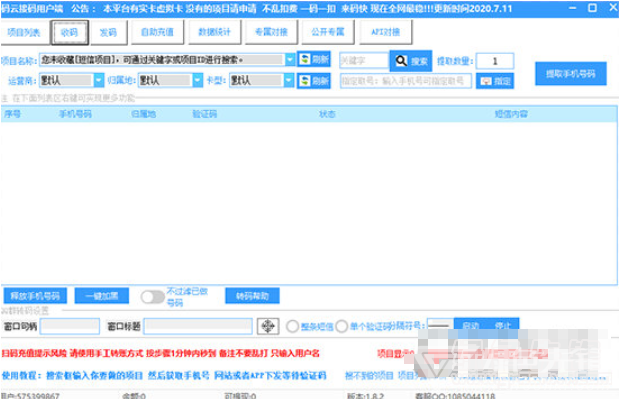This screenshot has width=621, height=399.
Task: Click the 提取手机号码 button
Action: click(570, 74)
